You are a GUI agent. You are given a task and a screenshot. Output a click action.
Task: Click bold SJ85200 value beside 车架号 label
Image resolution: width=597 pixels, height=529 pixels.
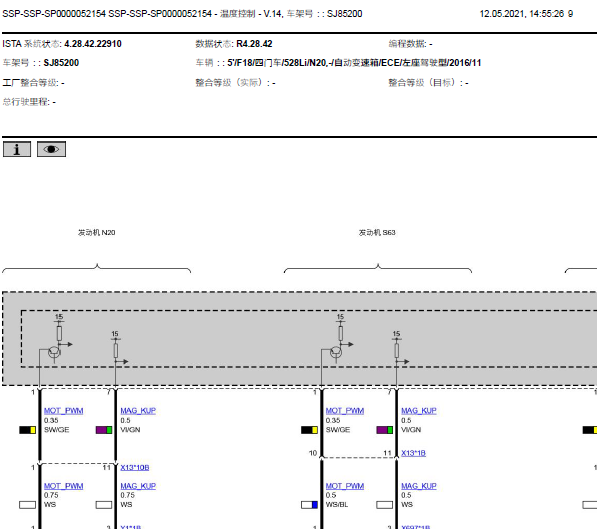coord(61,63)
